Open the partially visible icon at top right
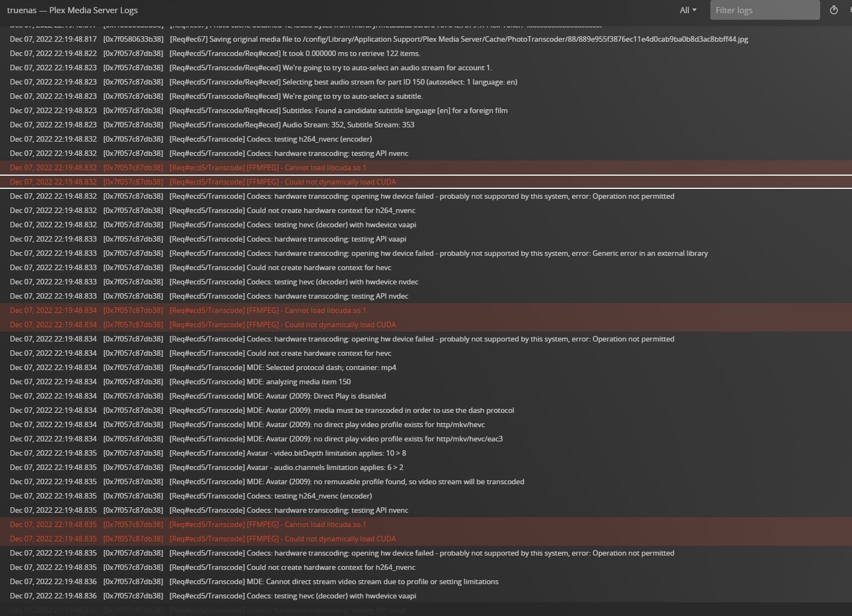The width and height of the screenshot is (852, 616). click(x=850, y=10)
